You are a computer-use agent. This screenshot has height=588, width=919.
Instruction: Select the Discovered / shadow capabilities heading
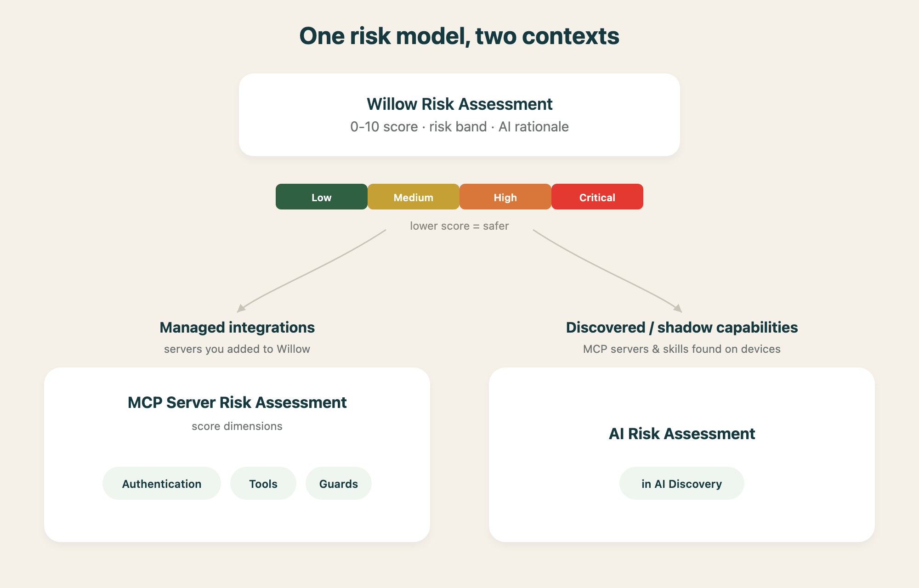(x=682, y=328)
